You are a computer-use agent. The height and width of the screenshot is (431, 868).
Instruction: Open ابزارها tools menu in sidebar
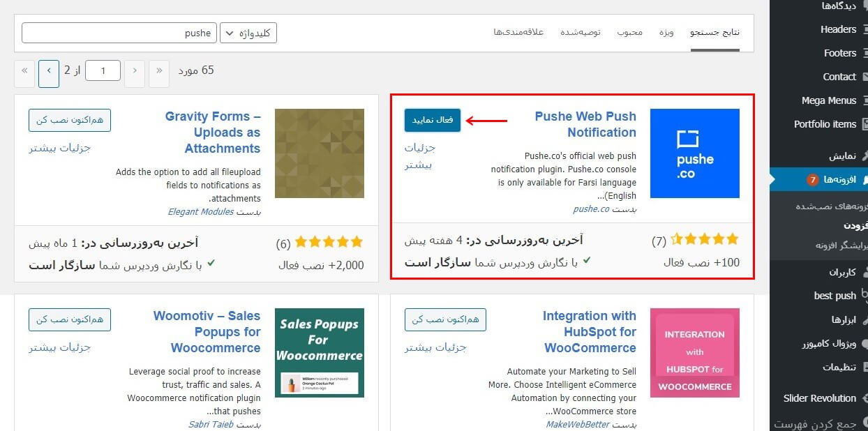click(x=843, y=319)
